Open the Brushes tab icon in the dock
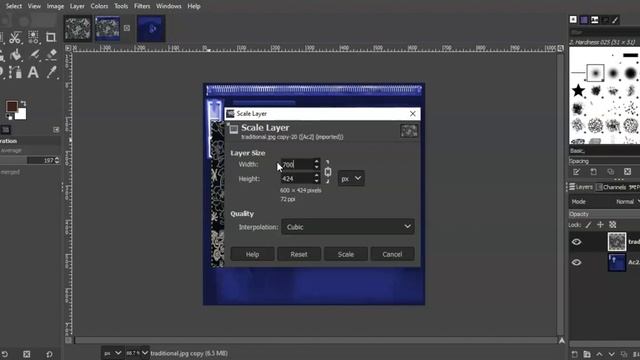The image size is (640, 360). 573,20
